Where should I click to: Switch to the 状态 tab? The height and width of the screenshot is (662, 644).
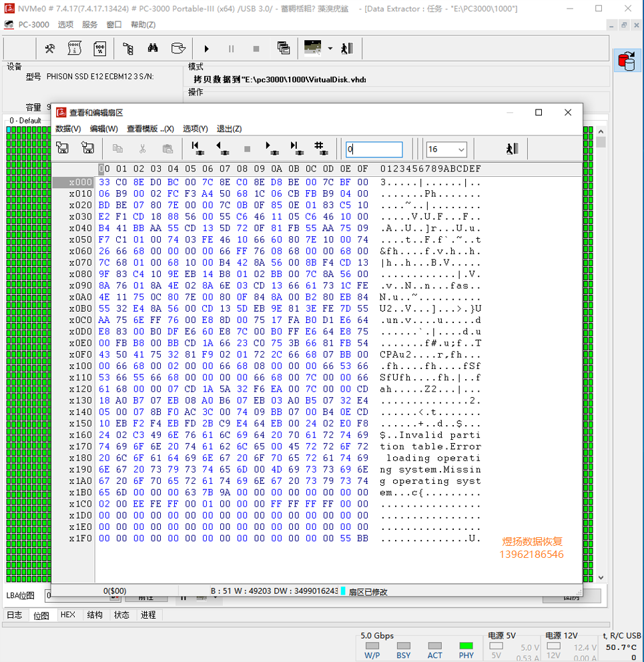(x=121, y=615)
